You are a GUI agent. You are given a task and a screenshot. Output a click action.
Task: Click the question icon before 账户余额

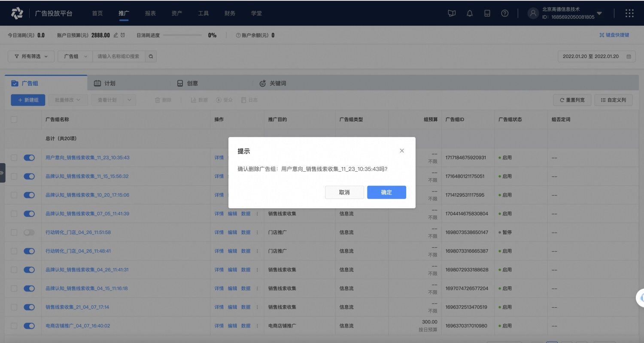(238, 35)
